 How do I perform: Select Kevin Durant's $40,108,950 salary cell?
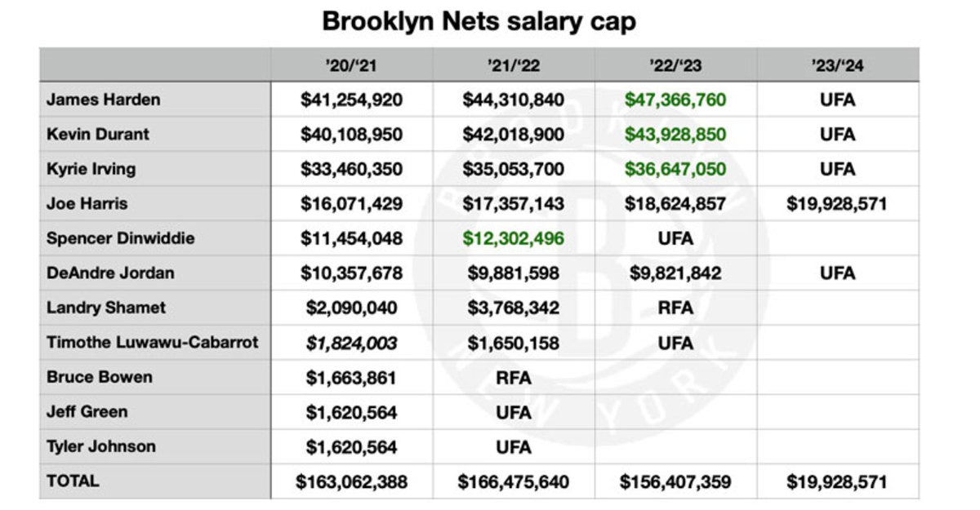click(x=351, y=134)
